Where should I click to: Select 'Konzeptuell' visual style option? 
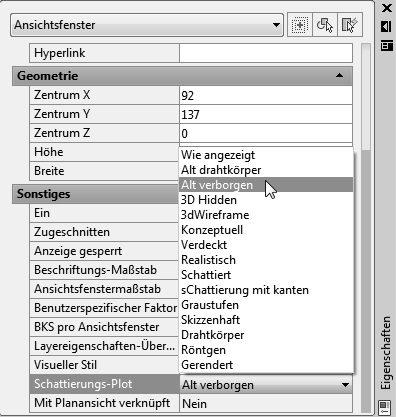click(x=266, y=230)
